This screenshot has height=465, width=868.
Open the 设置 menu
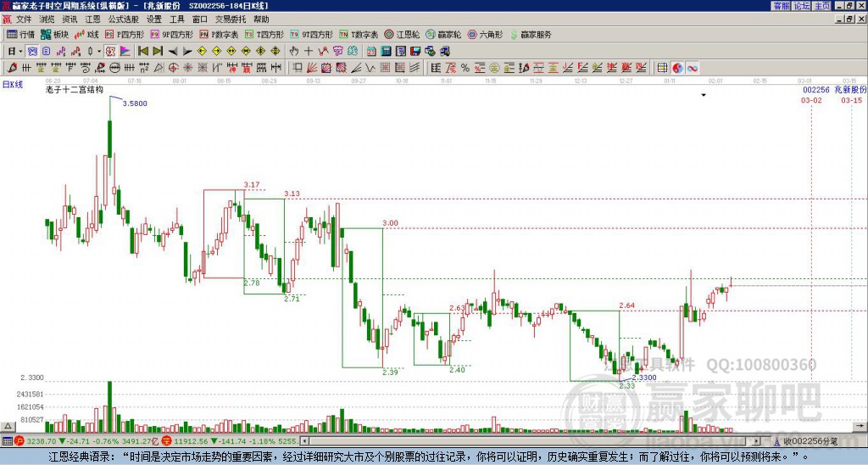154,20
